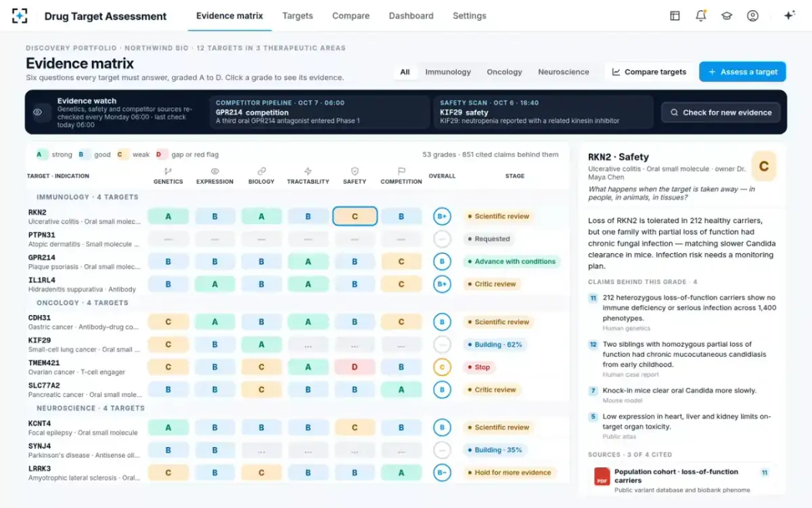Select TMEM421 Safety grade D cell
This screenshot has width=812, height=508.
click(355, 367)
